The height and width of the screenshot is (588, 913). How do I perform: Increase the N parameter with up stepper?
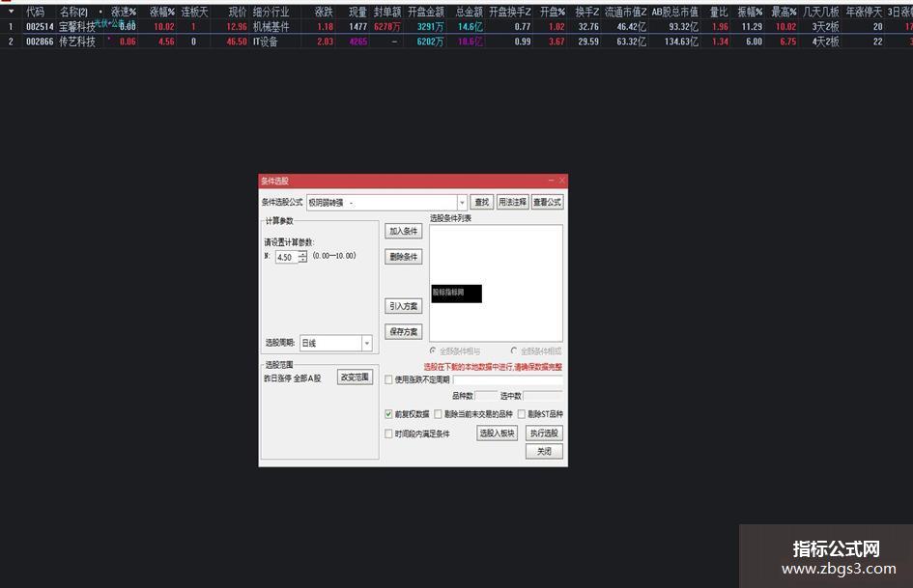pyautogui.click(x=302, y=254)
